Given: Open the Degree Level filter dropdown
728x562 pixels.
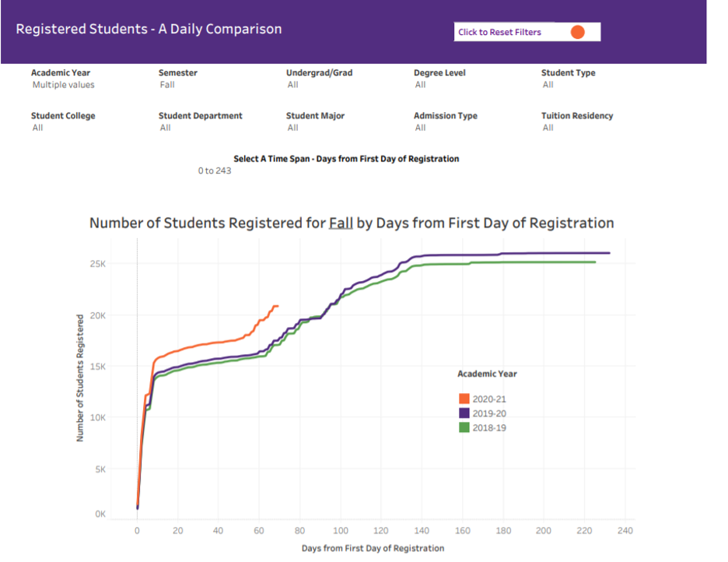Looking at the screenshot, I should pyautogui.click(x=420, y=85).
